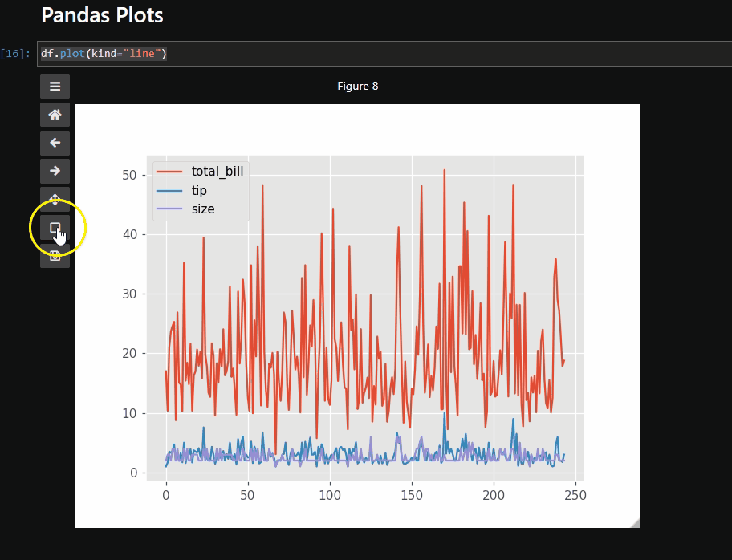Click the resize grip at figure corner
732x560 pixels.
tap(636, 522)
